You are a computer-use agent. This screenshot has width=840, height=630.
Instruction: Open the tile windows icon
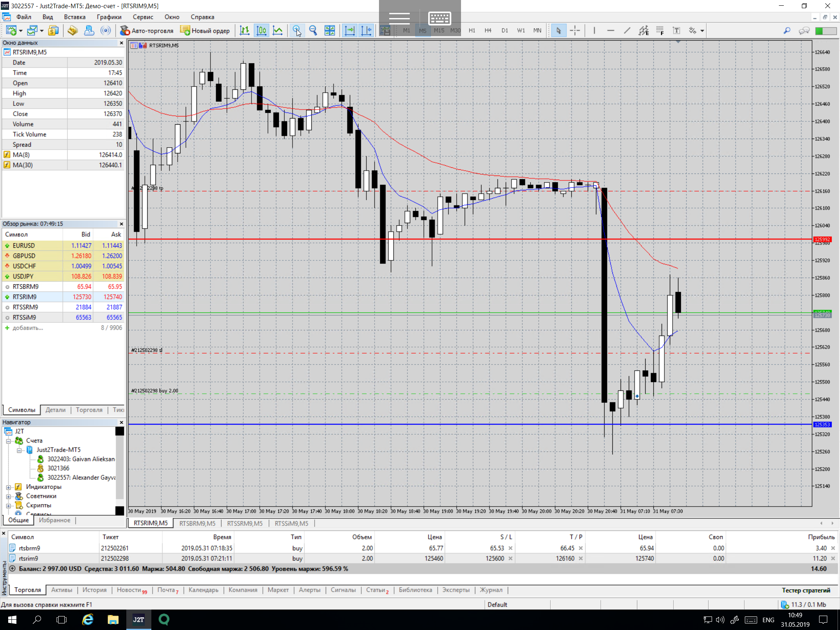click(x=329, y=30)
